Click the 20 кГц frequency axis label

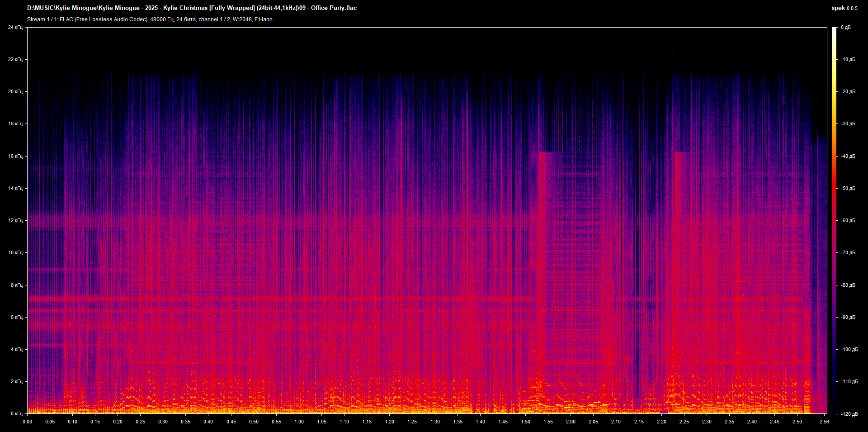click(15, 91)
